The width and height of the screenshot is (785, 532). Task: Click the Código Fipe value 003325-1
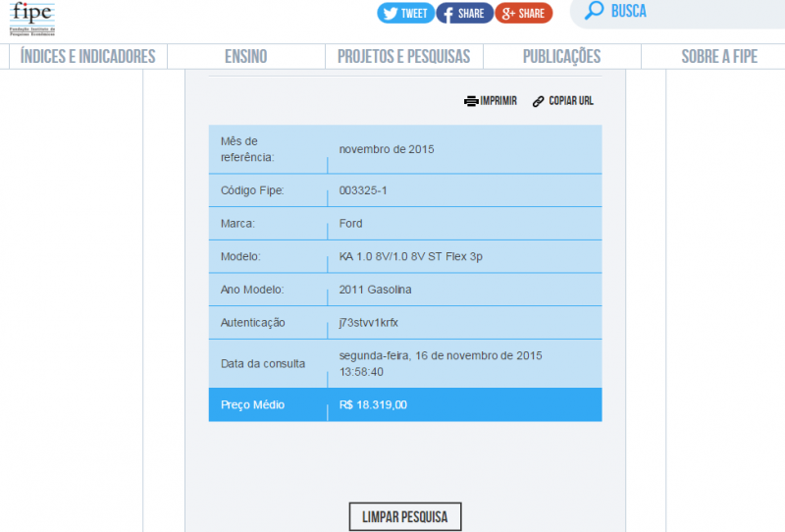363,190
